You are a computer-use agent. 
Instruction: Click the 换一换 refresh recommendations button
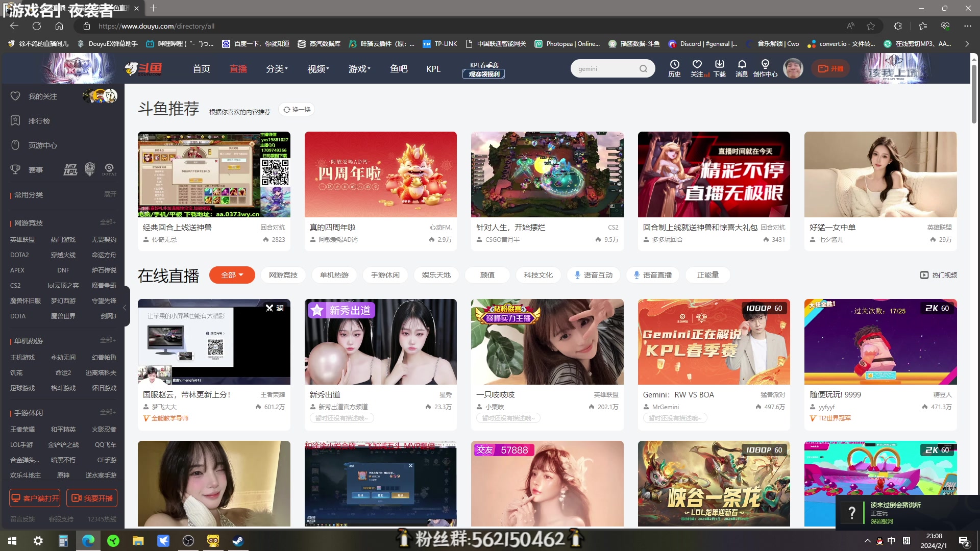click(297, 110)
